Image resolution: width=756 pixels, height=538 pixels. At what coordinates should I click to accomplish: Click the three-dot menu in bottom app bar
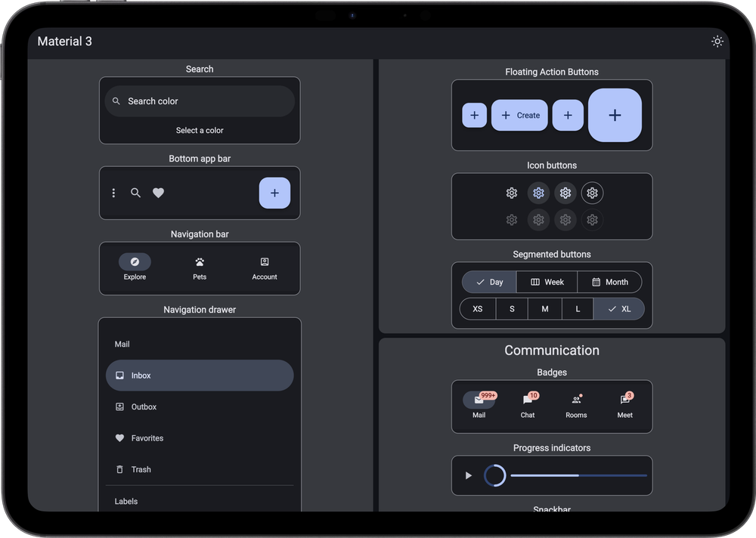(x=113, y=193)
